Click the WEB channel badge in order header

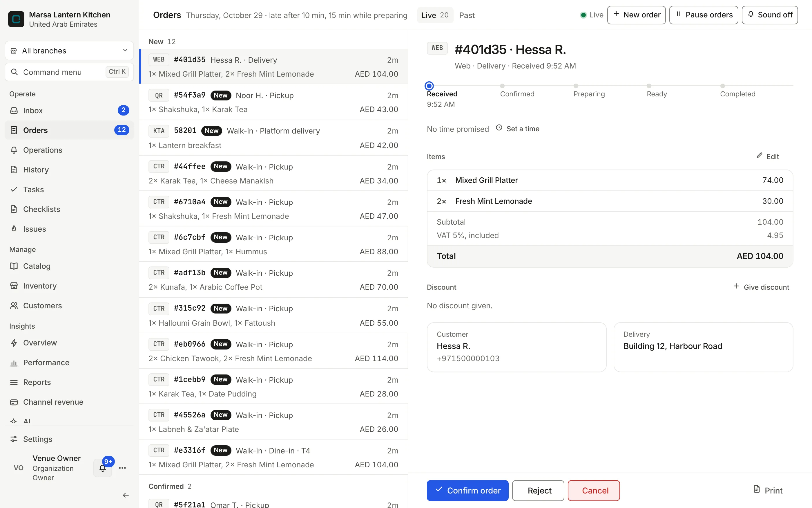(437, 48)
